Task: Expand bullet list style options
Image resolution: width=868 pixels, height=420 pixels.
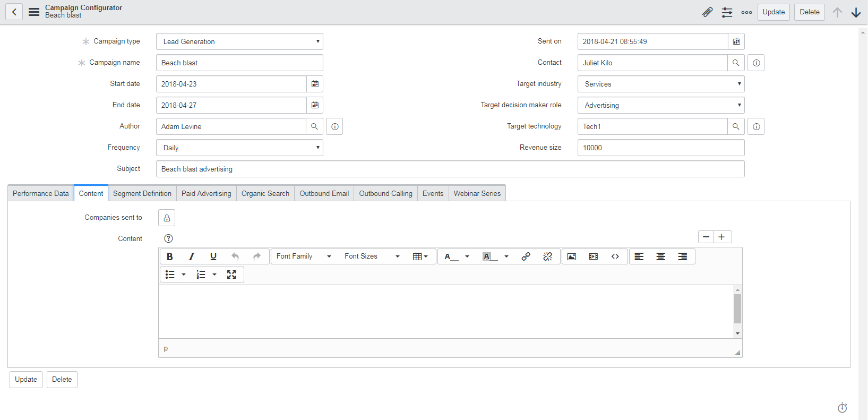Action: (x=184, y=275)
